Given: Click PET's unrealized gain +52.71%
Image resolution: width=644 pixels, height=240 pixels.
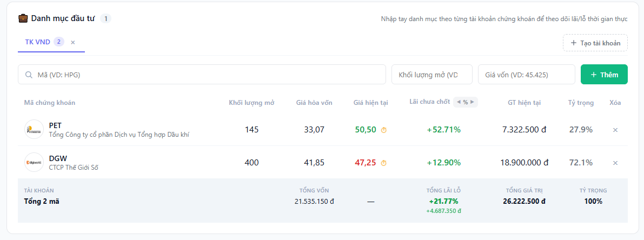Looking at the screenshot, I should tap(443, 130).
